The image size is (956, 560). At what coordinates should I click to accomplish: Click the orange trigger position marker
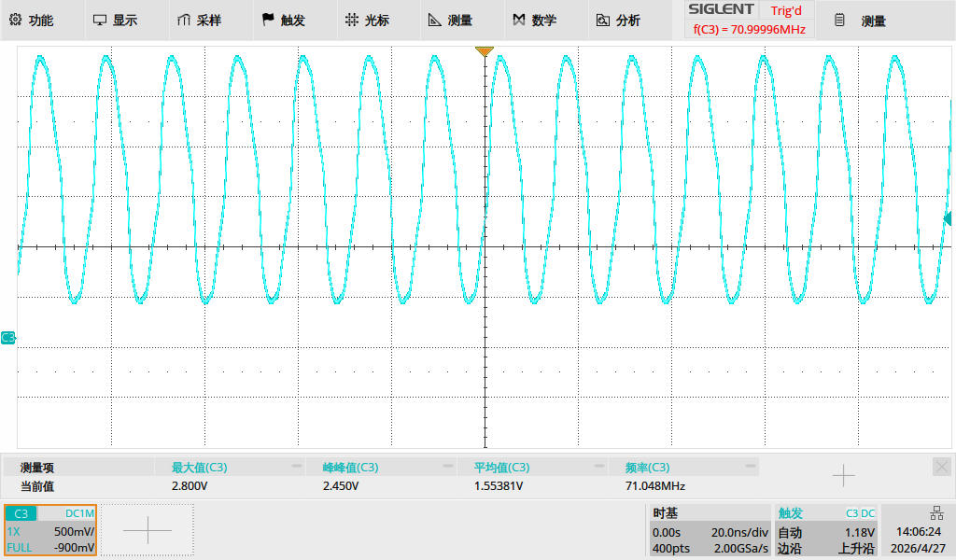coord(485,51)
